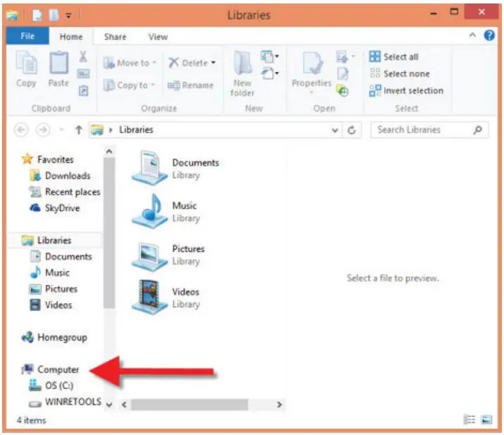504x435 pixels.
Task: Switch to Details view icon in status bar
Action: click(x=469, y=419)
